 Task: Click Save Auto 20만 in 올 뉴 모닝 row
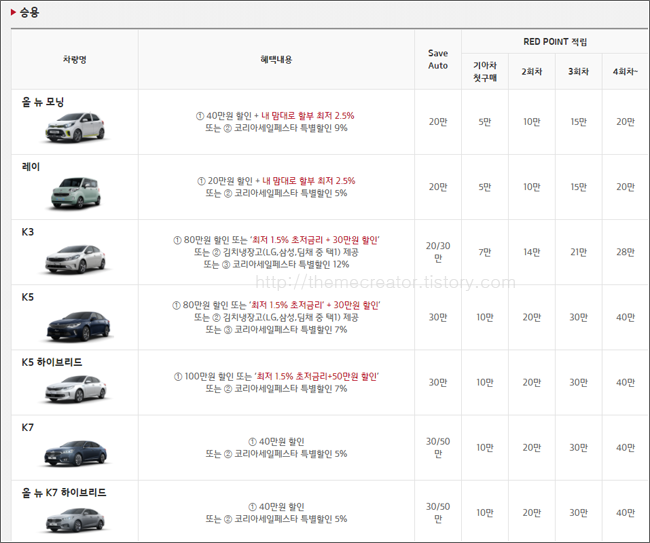point(438,122)
